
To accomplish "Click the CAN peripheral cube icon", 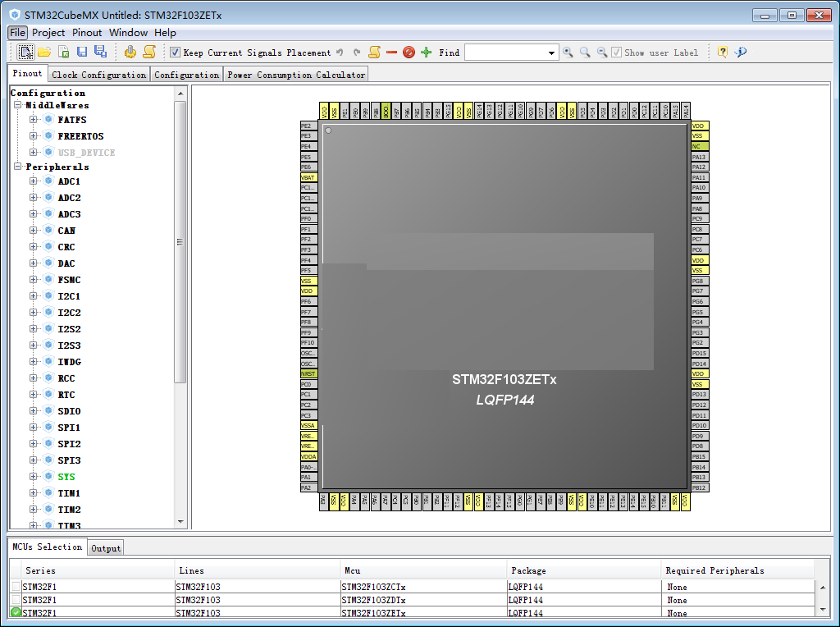I will point(48,230).
